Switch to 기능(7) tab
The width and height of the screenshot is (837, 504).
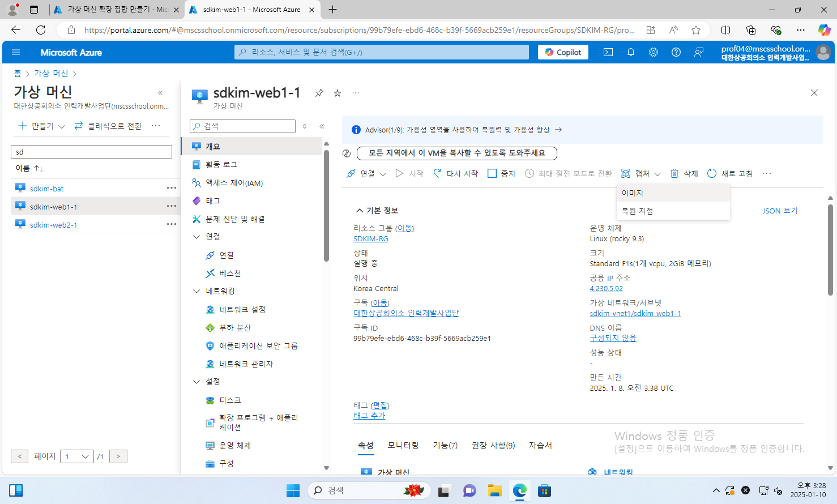tap(445, 445)
